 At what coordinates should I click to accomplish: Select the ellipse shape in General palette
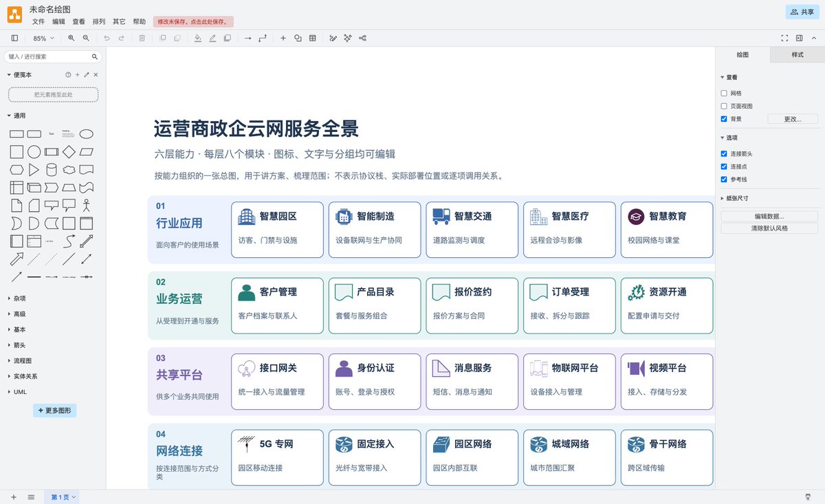coord(87,134)
